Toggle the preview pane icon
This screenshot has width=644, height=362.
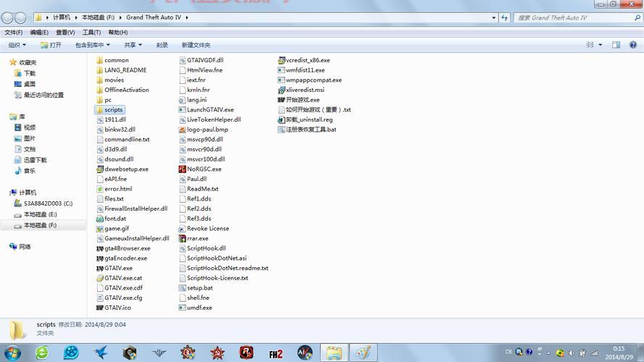coord(616,45)
